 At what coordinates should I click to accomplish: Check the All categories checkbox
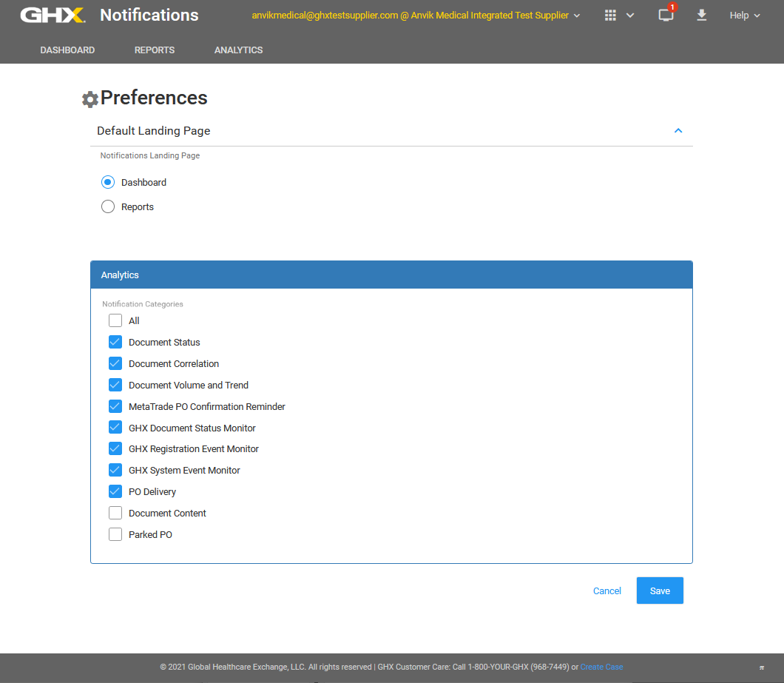[x=115, y=321]
